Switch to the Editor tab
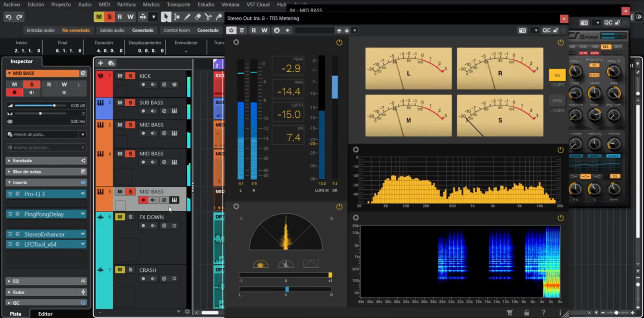 (45, 314)
